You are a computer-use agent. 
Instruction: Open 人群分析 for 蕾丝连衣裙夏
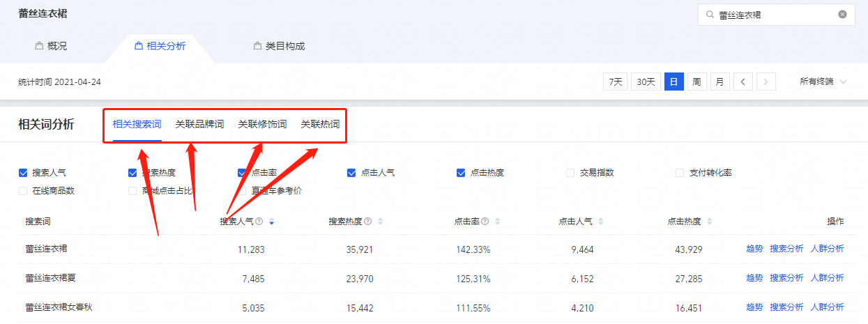tap(827, 278)
